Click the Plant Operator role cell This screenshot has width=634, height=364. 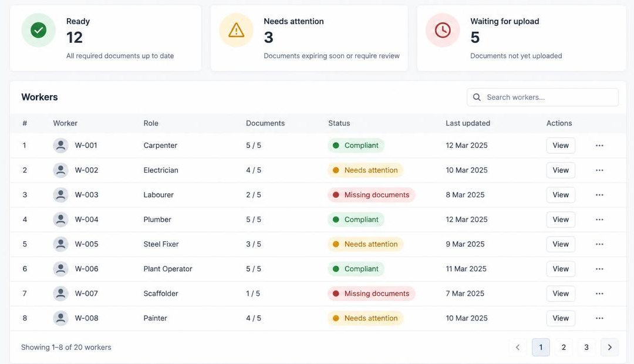click(168, 269)
